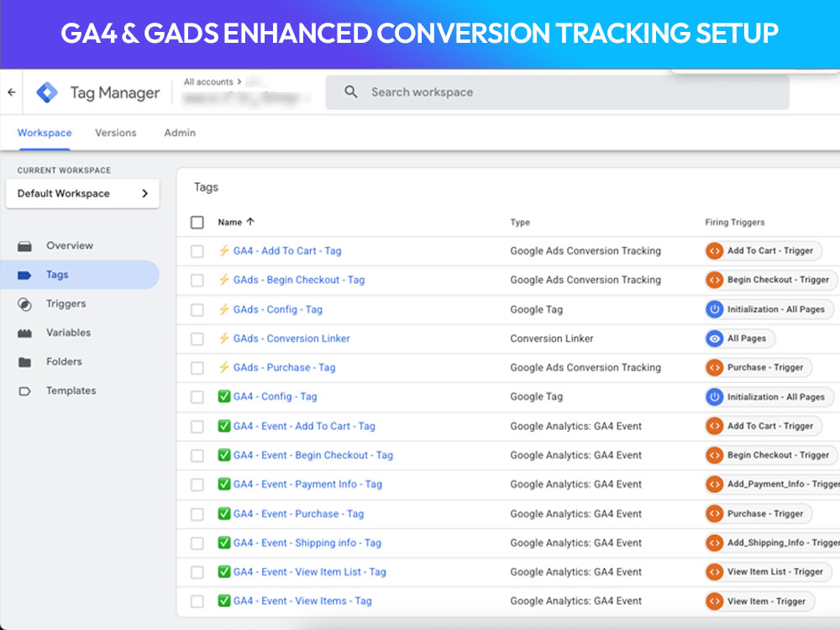Open Triggers in the sidebar
840x630 pixels.
[x=66, y=304]
